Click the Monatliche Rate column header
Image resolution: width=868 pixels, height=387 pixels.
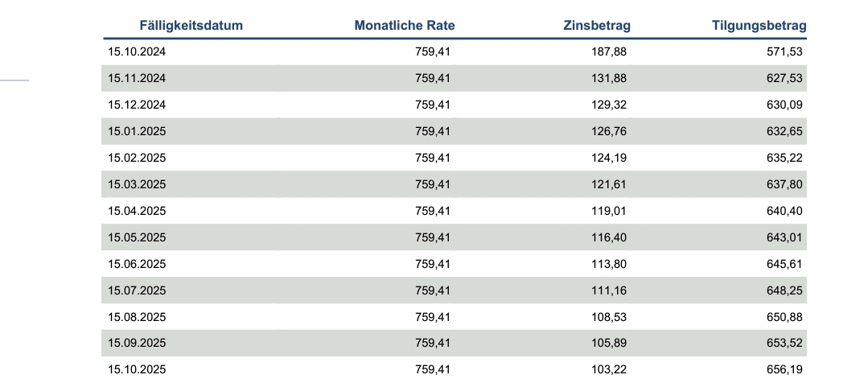(405, 26)
